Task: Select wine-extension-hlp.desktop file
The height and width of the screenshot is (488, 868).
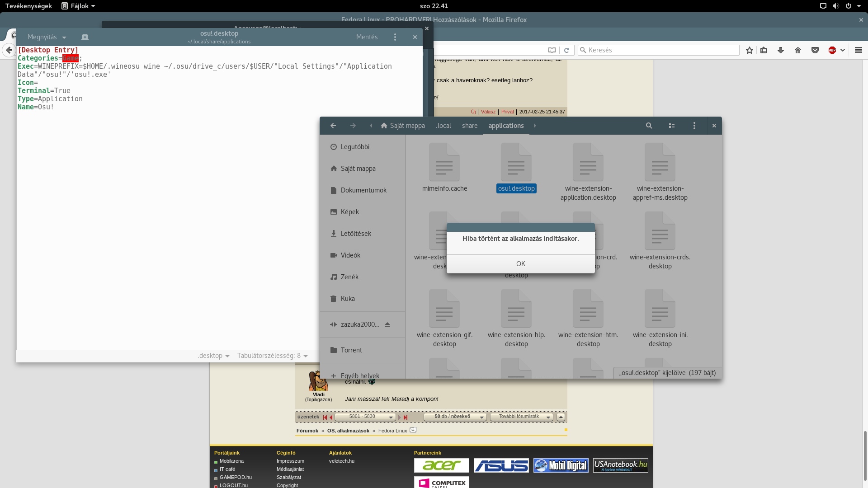Action: pos(516,319)
